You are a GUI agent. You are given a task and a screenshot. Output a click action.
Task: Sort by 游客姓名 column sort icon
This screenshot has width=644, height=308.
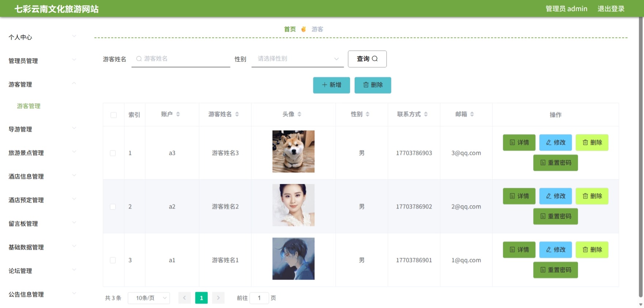click(x=237, y=114)
